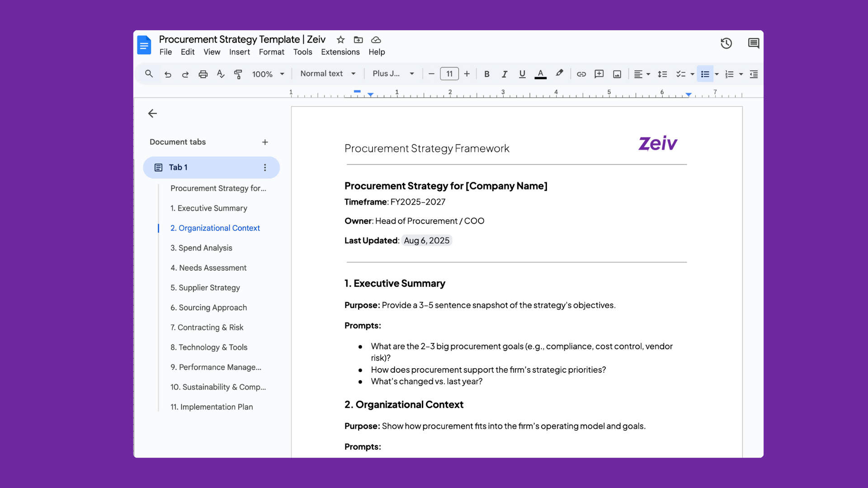This screenshot has width=868, height=488.
Task: Open the document search icon
Action: pyautogui.click(x=149, y=74)
